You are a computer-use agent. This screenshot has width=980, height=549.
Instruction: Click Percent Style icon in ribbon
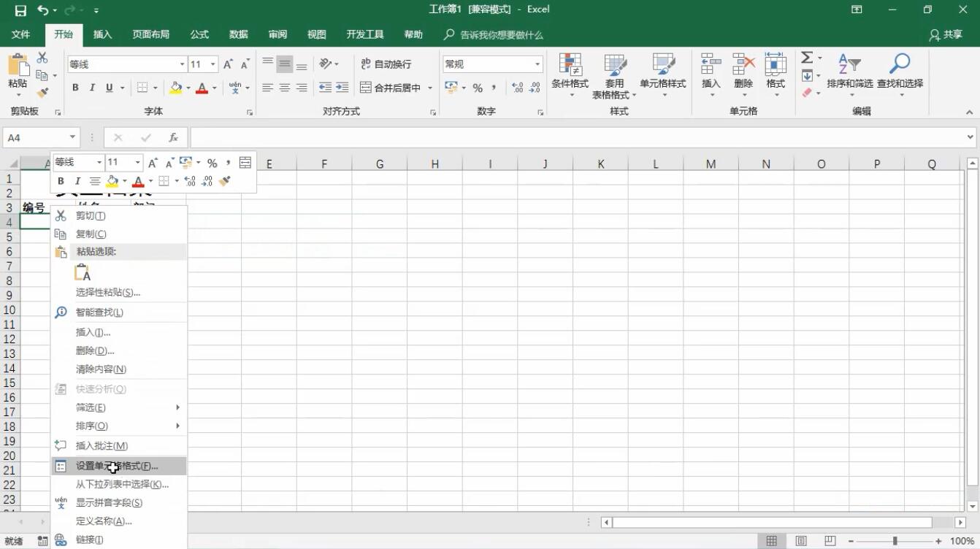click(478, 88)
